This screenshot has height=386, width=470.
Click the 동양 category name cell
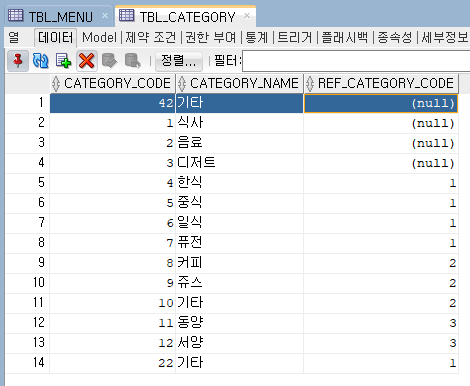coord(240,323)
